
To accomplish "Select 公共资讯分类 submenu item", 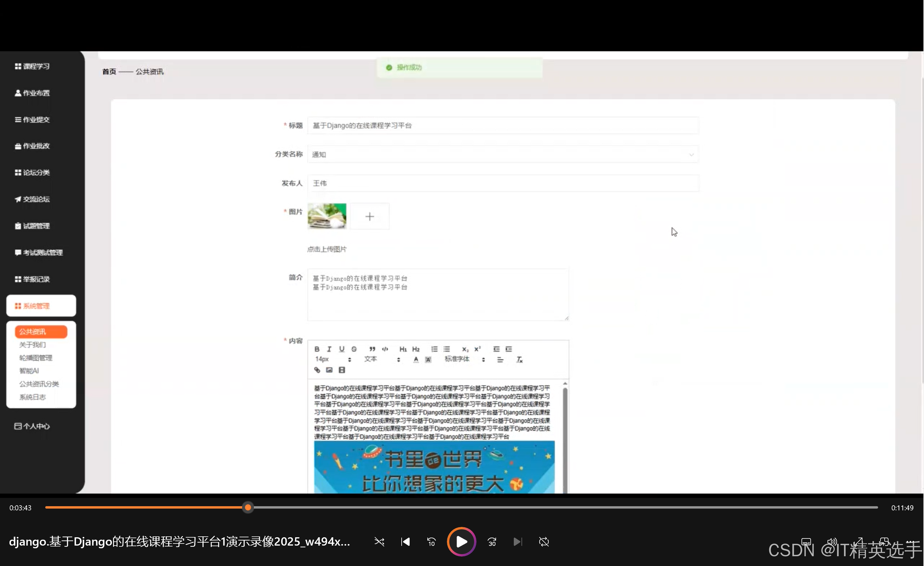I will tap(39, 384).
